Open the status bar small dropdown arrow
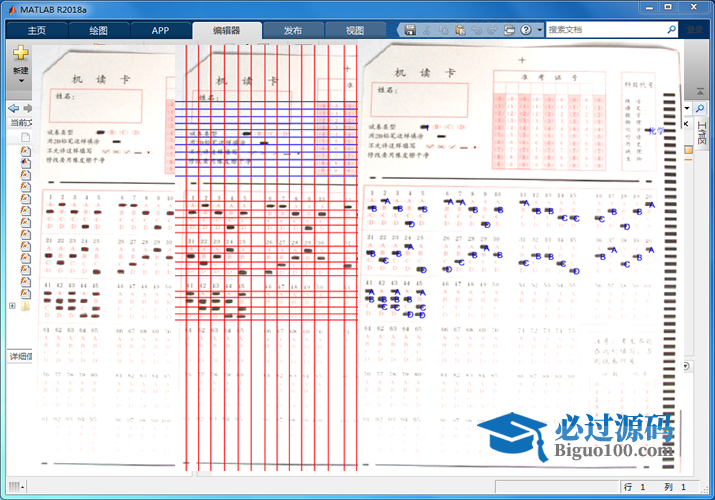The image size is (715, 500). 22,488
